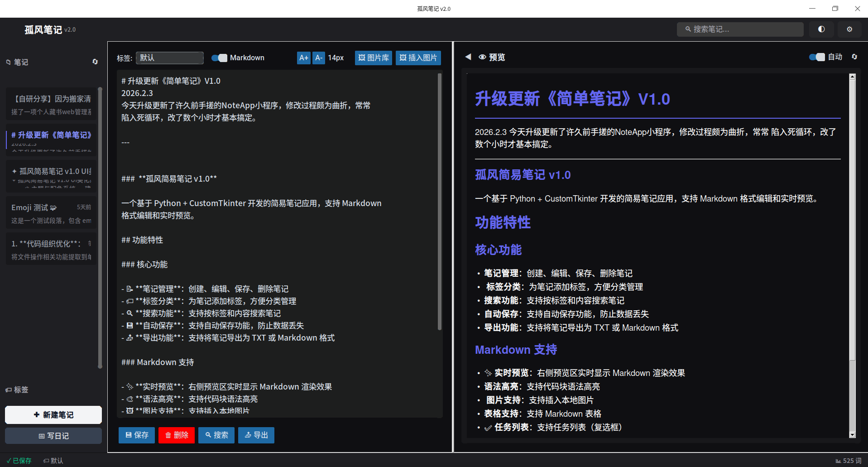Collapse the preview panel with the arrow
This screenshot has height=467, width=868.
pyautogui.click(x=468, y=57)
